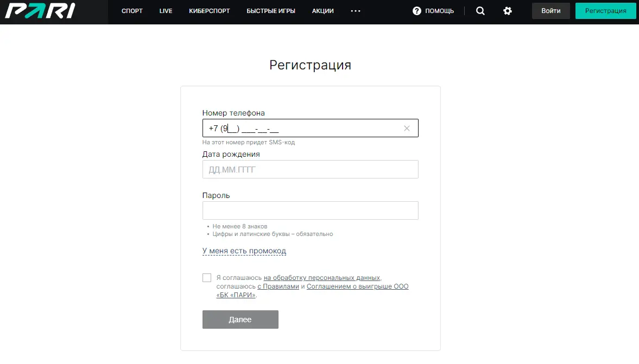
Task: Open the search magnifier icon
Action: point(480,11)
